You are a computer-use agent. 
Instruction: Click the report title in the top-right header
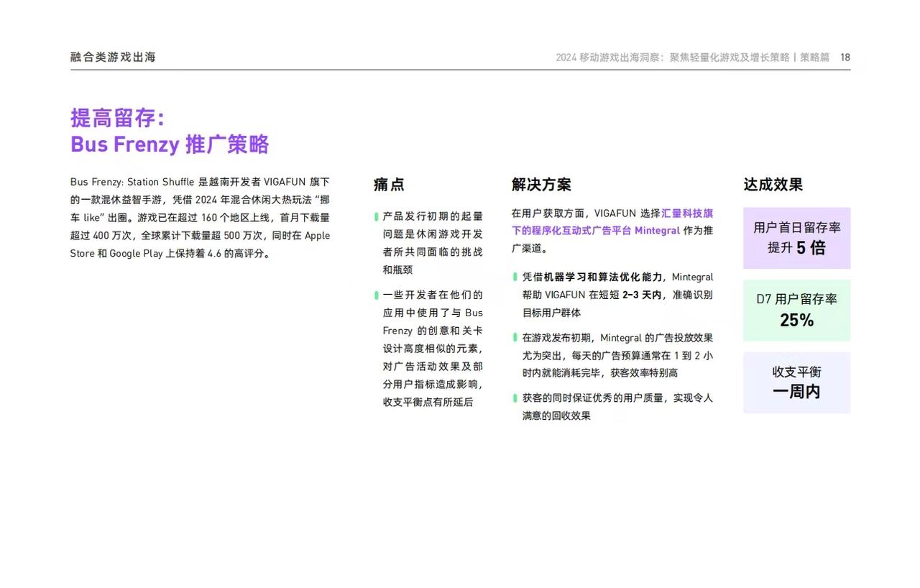point(692,58)
